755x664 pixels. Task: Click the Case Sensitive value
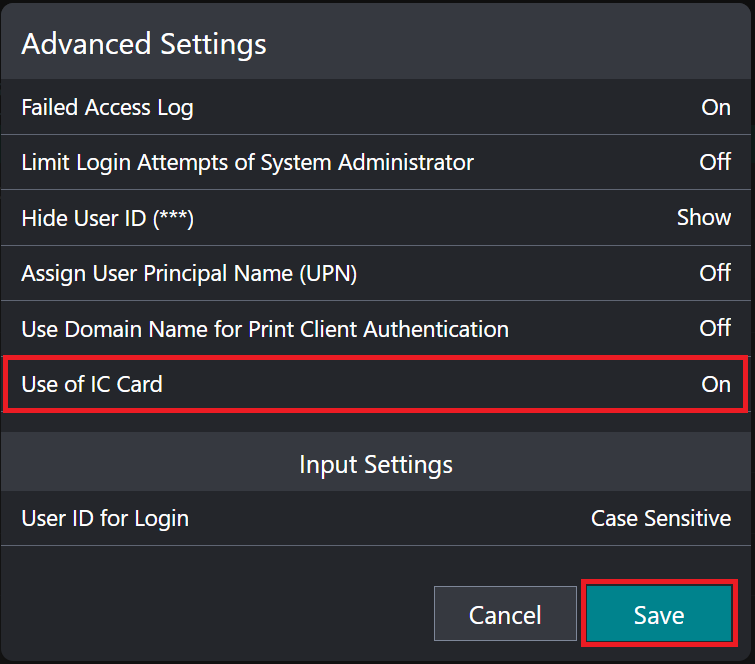[x=660, y=519]
